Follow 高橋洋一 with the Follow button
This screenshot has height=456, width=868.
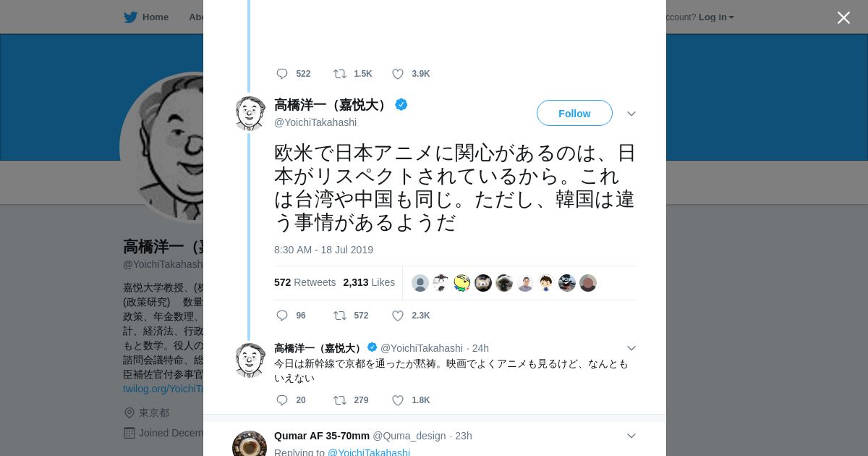[574, 113]
